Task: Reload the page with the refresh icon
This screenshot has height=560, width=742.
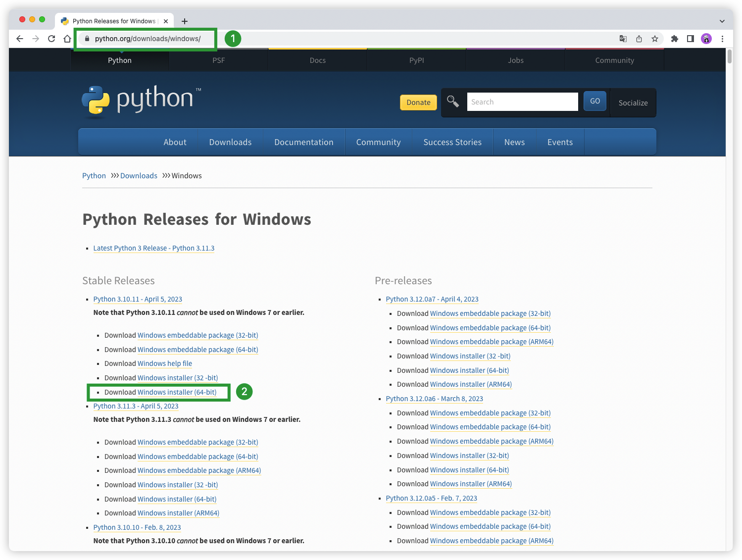Action: click(51, 39)
